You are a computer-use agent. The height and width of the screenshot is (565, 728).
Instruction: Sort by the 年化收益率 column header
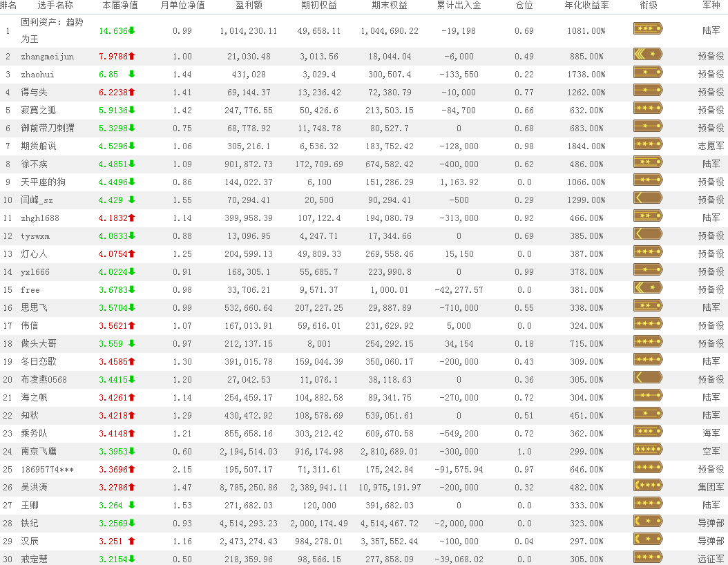586,5
